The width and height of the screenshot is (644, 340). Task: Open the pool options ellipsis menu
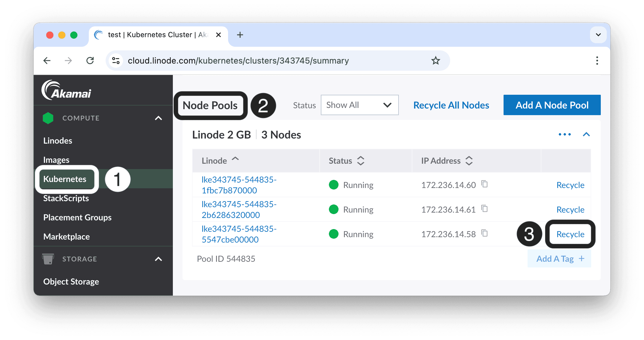coord(564,134)
